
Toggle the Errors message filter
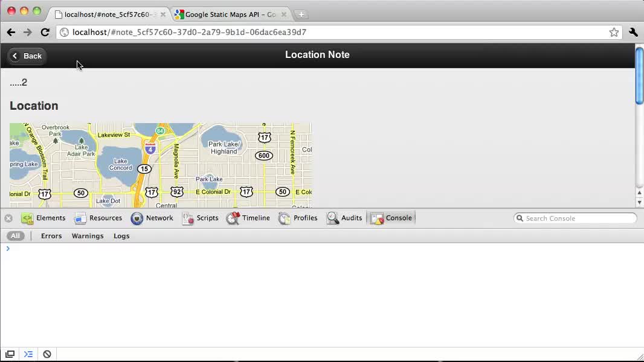tap(51, 236)
